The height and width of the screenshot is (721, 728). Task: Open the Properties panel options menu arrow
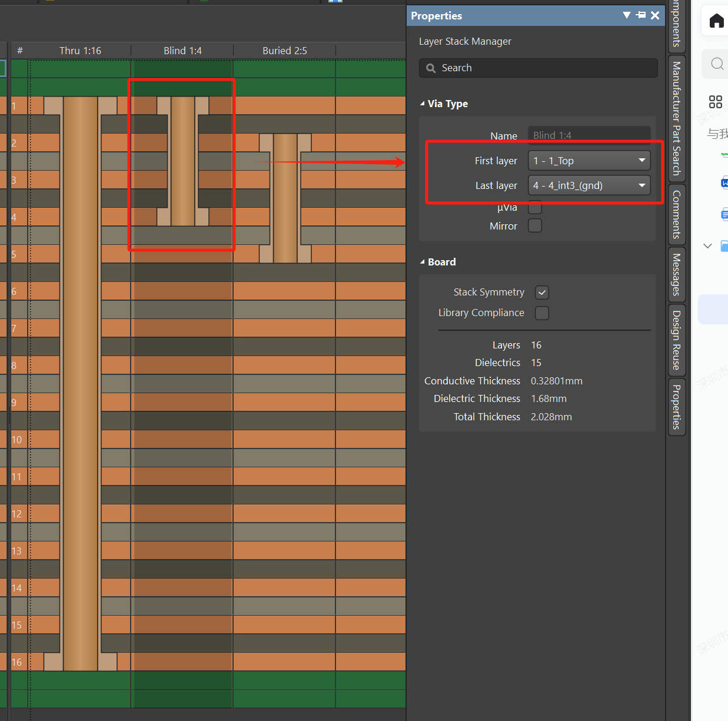[x=627, y=15]
